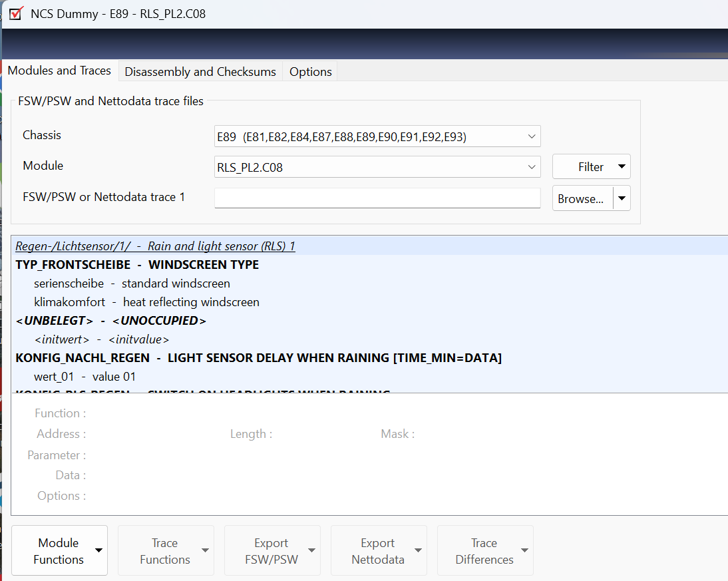Select klimakomfort heat reflecting windscreen parameter
The width and height of the screenshot is (728, 581).
(146, 302)
